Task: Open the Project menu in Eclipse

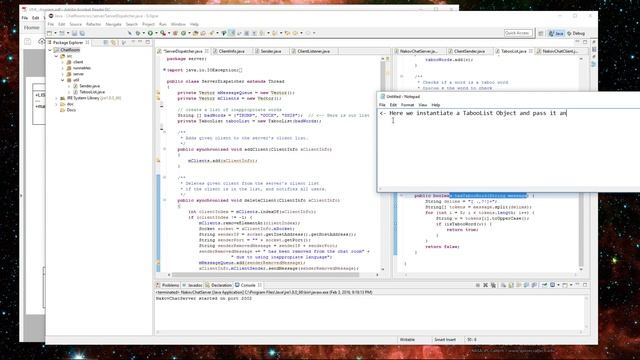Action: pyautogui.click(x=148, y=24)
